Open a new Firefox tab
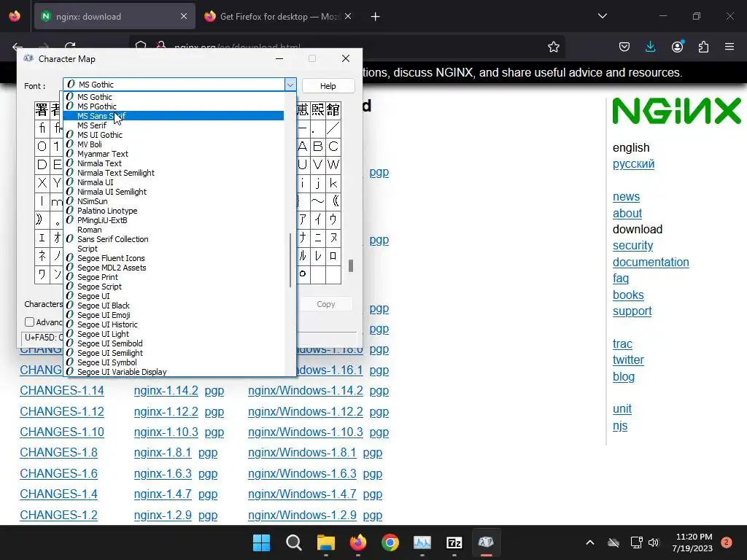 (x=376, y=17)
